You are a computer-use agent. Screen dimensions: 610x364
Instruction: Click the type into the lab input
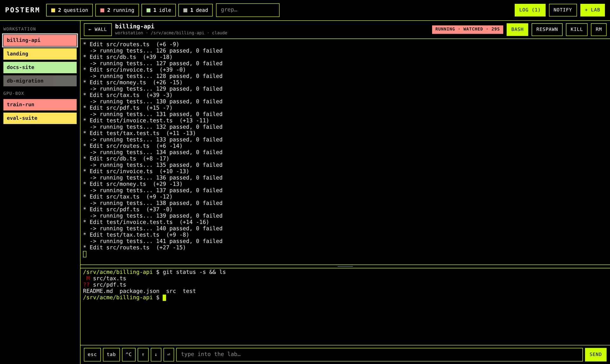coord(379,354)
